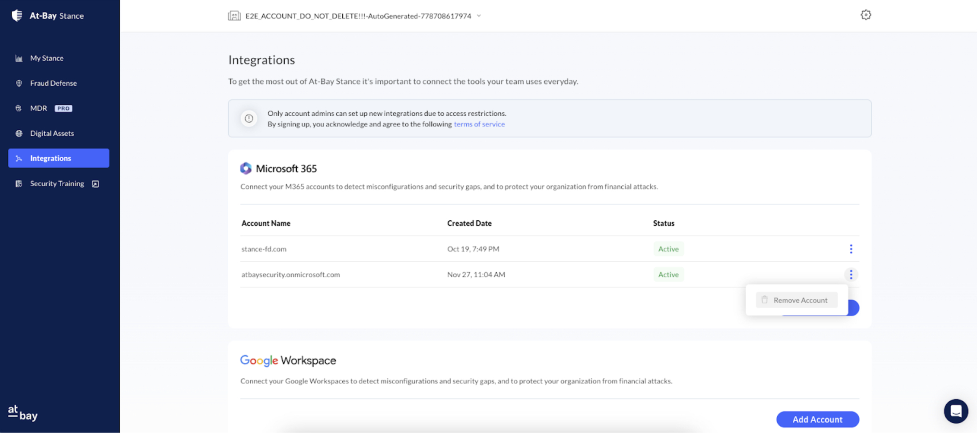Navigate to MDR PRO page
Viewport: 980px width, 433px height.
point(39,108)
